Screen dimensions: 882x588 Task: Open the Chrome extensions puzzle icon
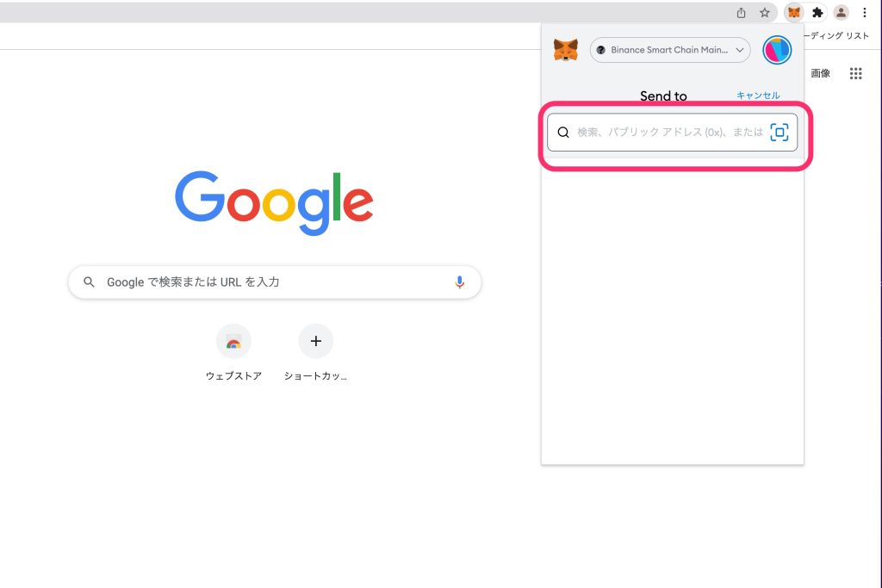817,13
